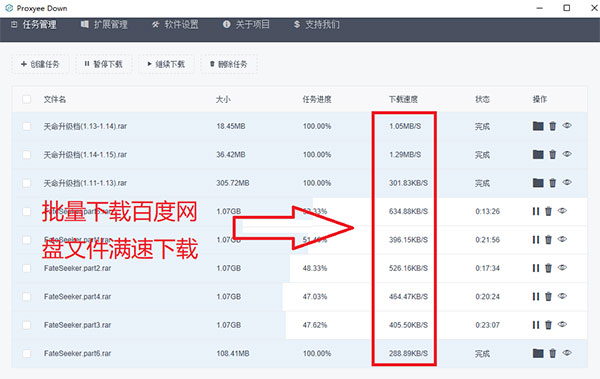Click the 288.89KB/S speed value

(408, 353)
